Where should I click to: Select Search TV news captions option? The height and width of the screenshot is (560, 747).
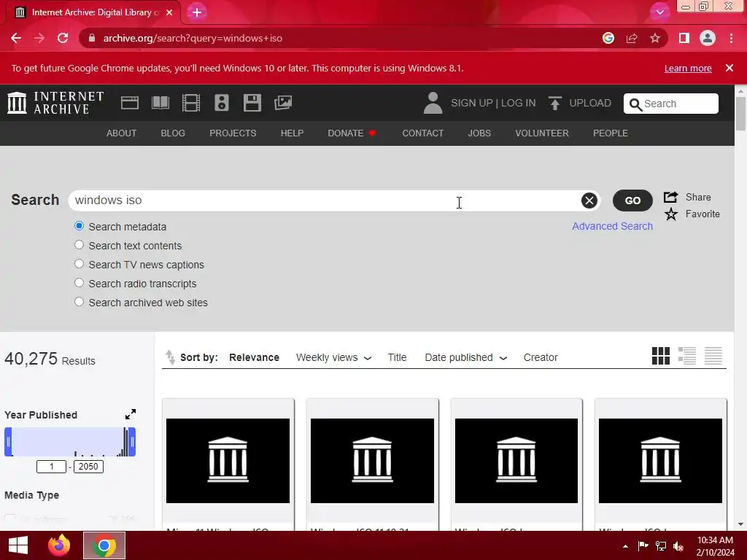click(x=79, y=264)
